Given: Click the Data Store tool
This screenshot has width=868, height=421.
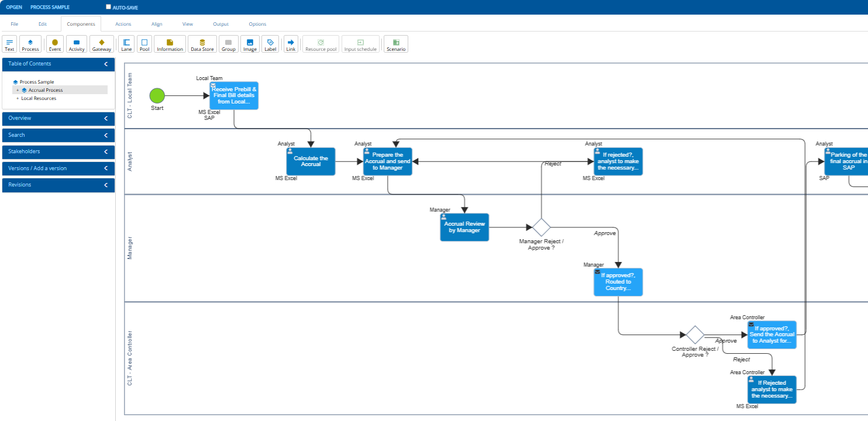Looking at the screenshot, I should tap(202, 44).
